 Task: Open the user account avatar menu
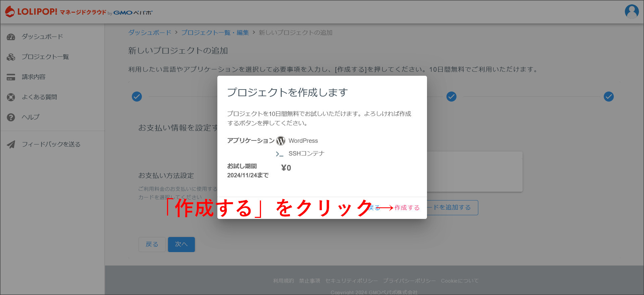(x=632, y=12)
